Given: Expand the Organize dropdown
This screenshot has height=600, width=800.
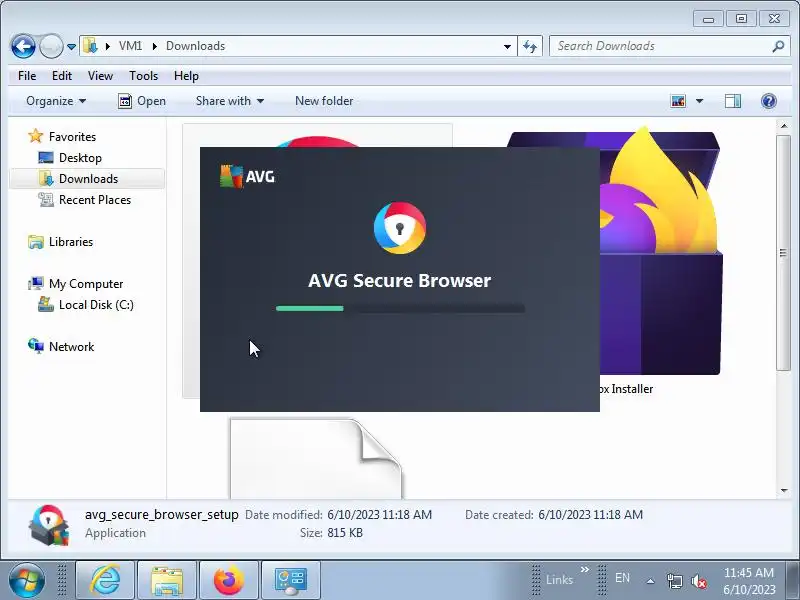Looking at the screenshot, I should (56, 101).
